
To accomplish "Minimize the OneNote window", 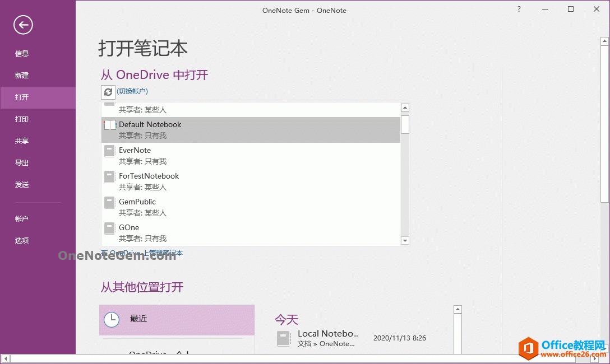I will (x=544, y=10).
